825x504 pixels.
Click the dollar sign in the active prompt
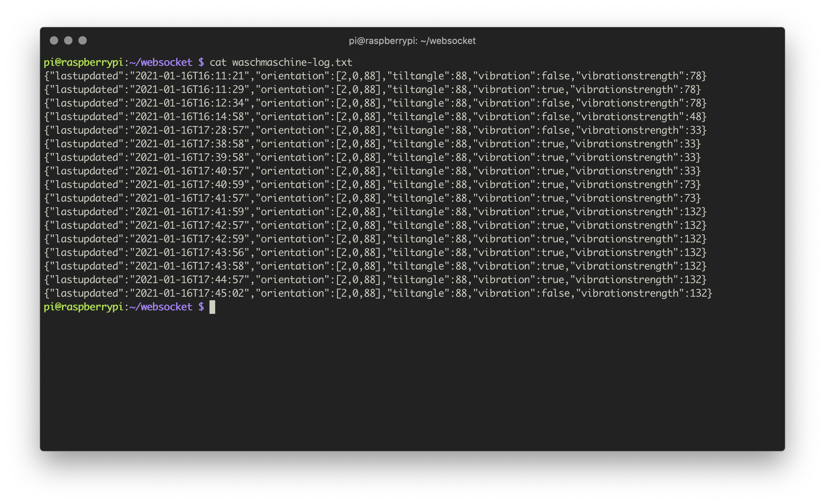(201, 307)
